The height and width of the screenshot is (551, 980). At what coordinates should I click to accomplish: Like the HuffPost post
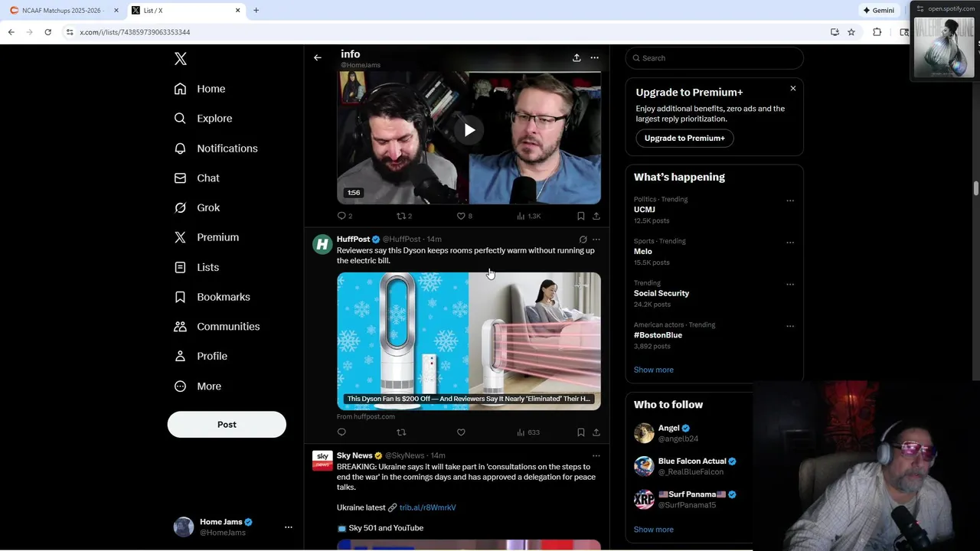461,432
